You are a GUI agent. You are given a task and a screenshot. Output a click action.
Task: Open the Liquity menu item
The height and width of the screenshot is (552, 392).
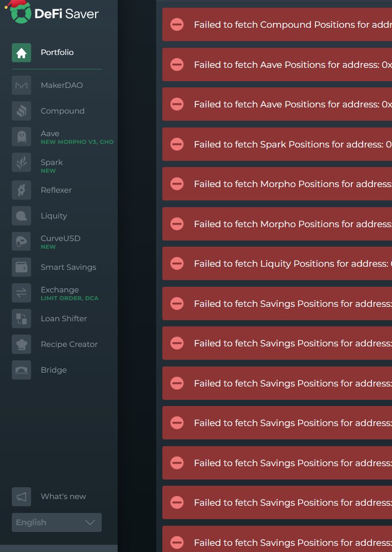[53, 216]
